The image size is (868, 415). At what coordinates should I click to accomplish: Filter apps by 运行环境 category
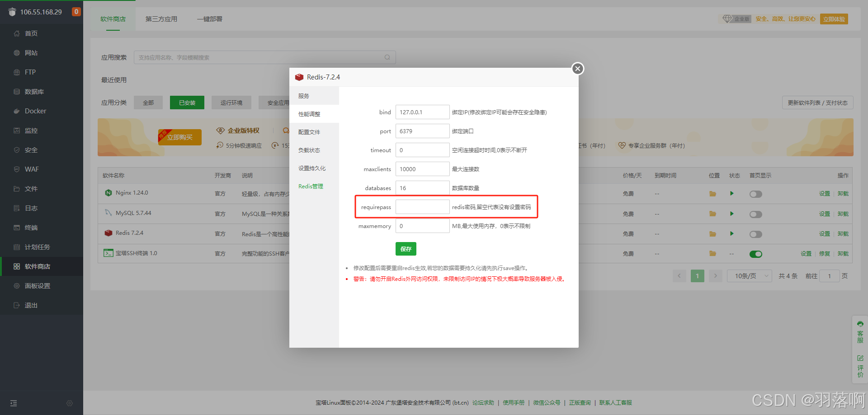coord(231,103)
